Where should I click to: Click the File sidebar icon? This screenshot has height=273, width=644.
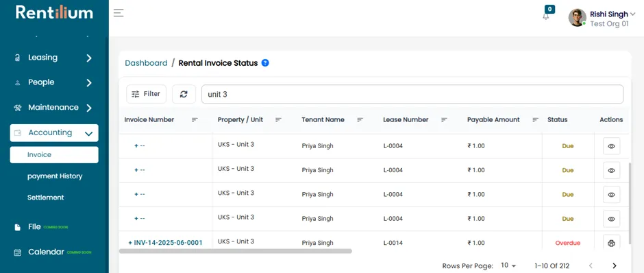tap(17, 227)
